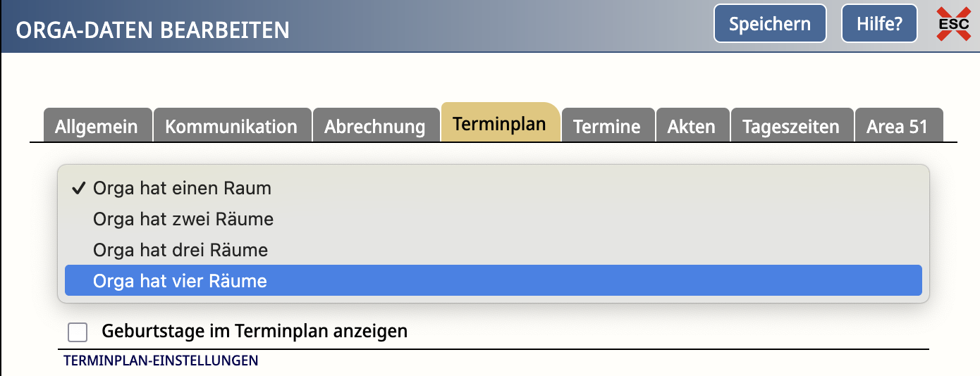Open the Area 51 tab
The image size is (980, 376).
click(898, 126)
